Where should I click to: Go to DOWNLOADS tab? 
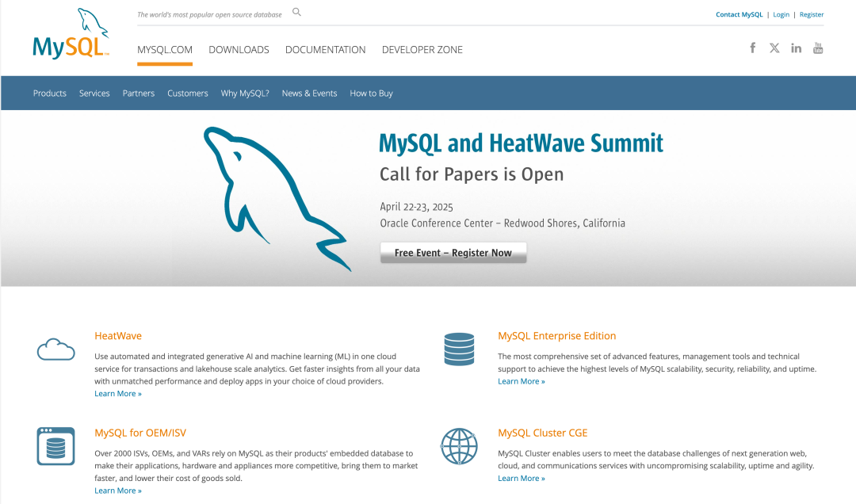point(239,50)
